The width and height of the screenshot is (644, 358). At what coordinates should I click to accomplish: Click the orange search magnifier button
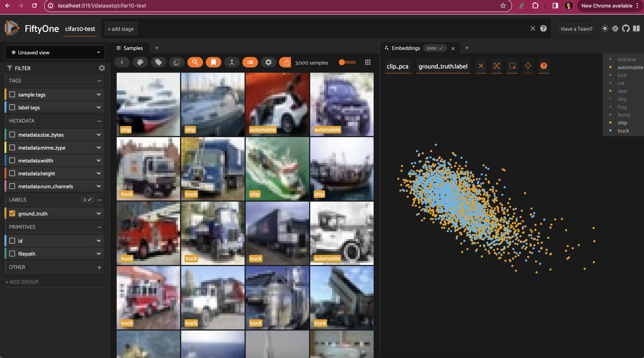pyautogui.click(x=195, y=62)
